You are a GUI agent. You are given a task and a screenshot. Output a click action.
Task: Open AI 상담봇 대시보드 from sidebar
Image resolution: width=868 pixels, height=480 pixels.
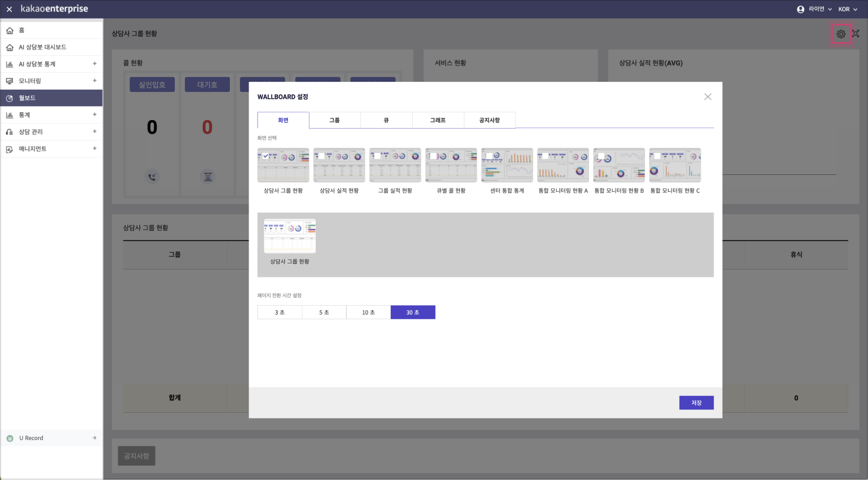[42, 47]
